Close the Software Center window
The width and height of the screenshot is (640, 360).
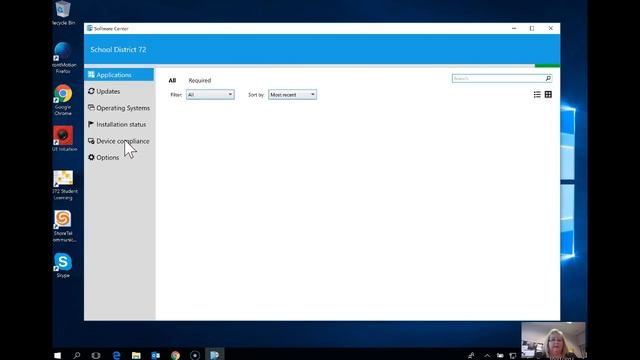pos(551,28)
